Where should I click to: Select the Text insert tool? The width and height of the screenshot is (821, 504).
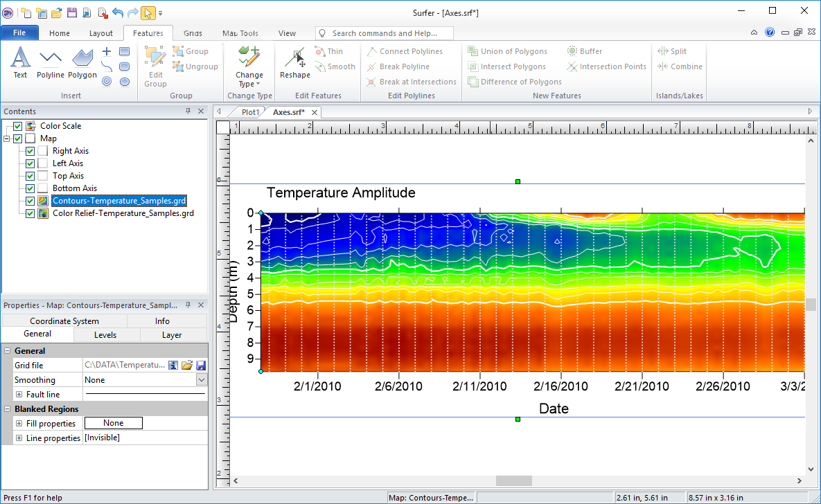point(20,62)
